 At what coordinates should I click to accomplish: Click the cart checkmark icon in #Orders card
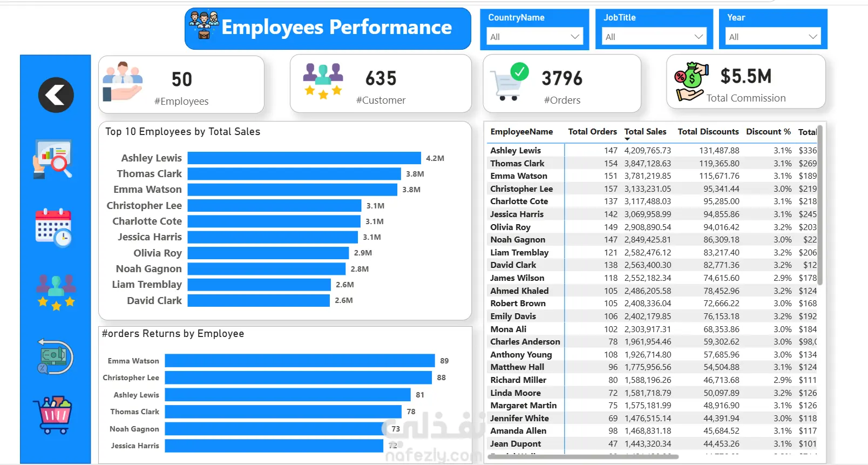[x=510, y=82]
